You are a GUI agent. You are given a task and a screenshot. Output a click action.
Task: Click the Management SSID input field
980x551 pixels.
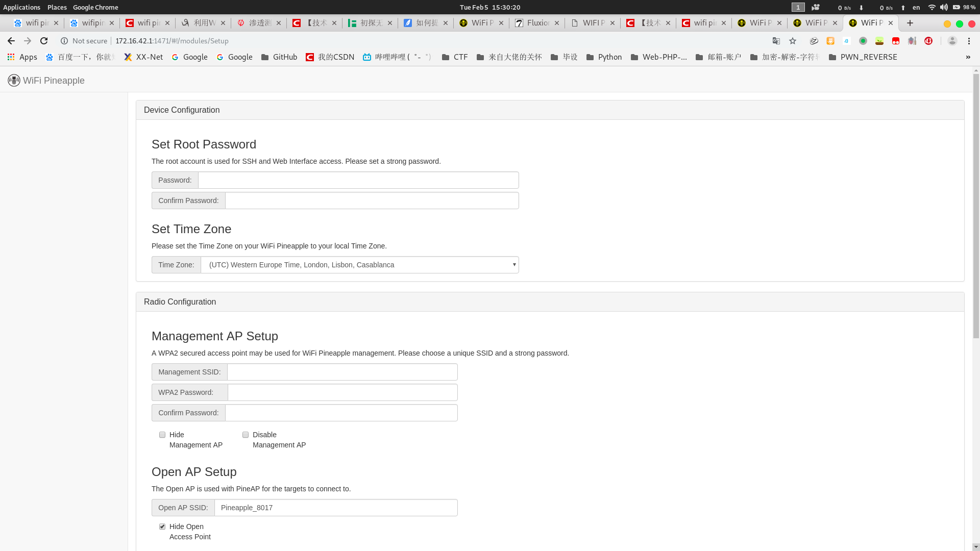(342, 372)
